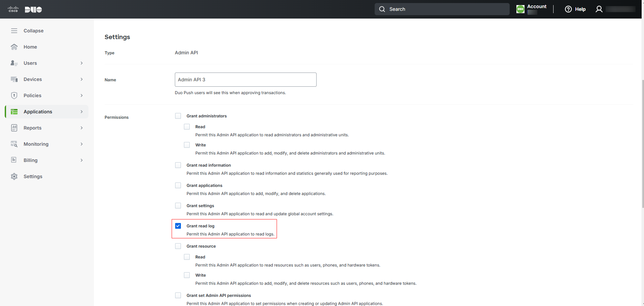The width and height of the screenshot is (644, 306).
Task: Open Home via house icon
Action: (x=14, y=47)
